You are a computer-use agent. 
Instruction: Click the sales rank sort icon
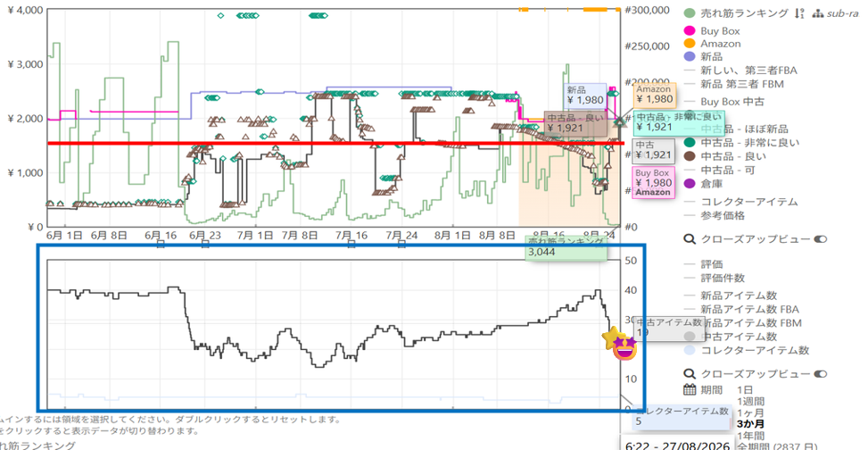click(x=798, y=13)
